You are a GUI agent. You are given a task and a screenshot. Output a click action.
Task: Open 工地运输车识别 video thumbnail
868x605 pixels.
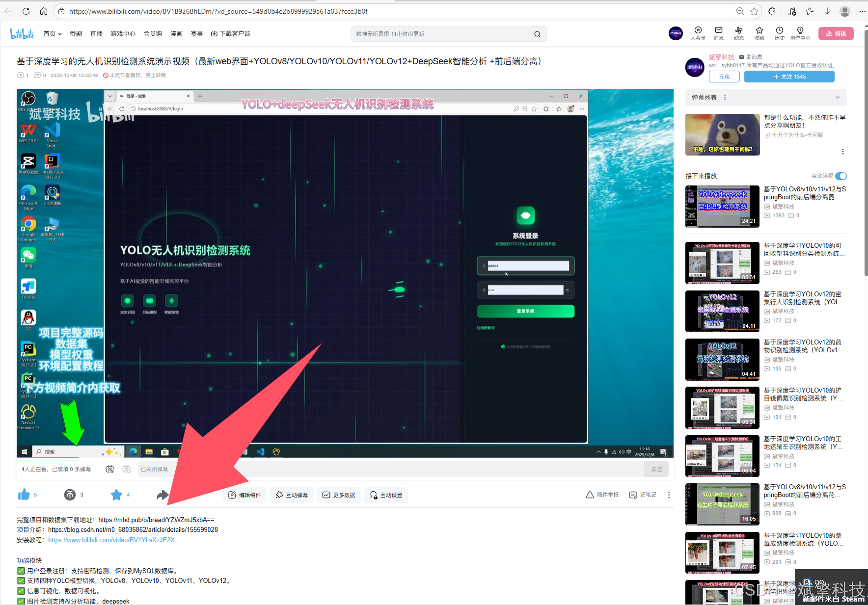point(722,456)
